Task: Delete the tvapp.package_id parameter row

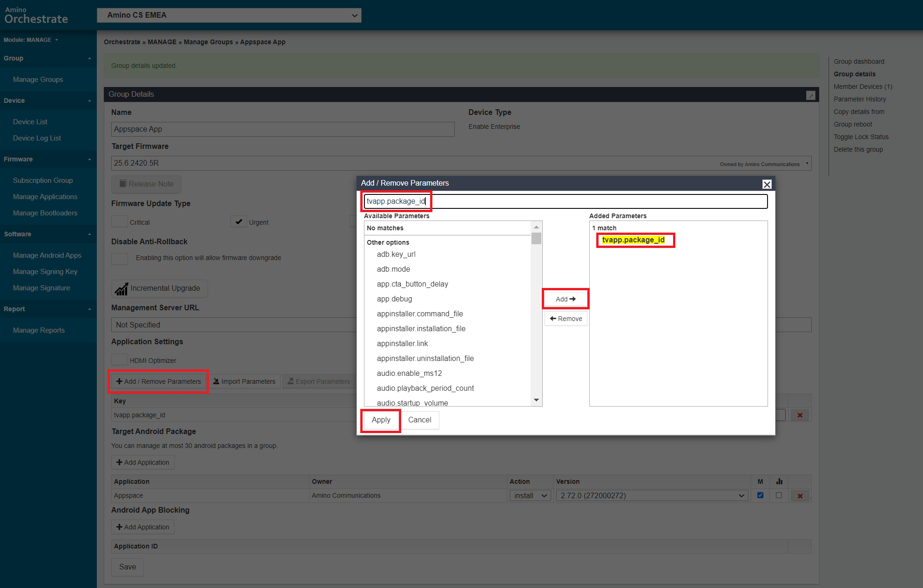Action: pyautogui.click(x=800, y=415)
